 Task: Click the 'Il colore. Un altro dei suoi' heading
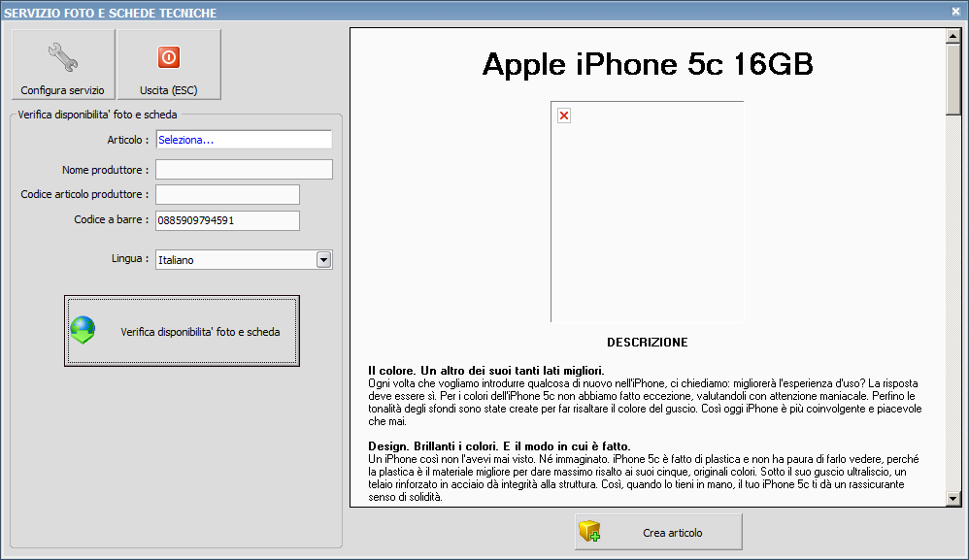pyautogui.click(x=486, y=371)
